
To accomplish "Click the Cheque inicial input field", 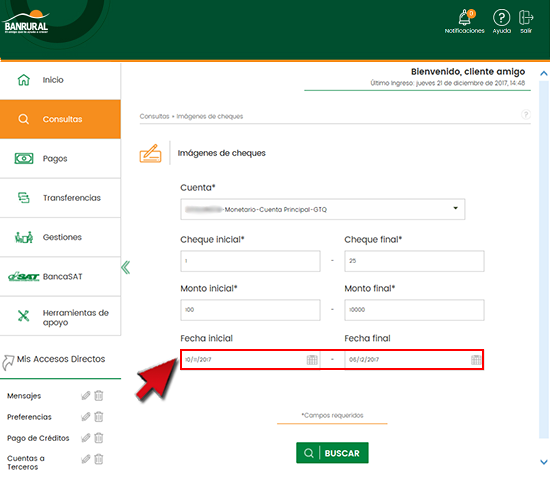I will (x=250, y=261).
